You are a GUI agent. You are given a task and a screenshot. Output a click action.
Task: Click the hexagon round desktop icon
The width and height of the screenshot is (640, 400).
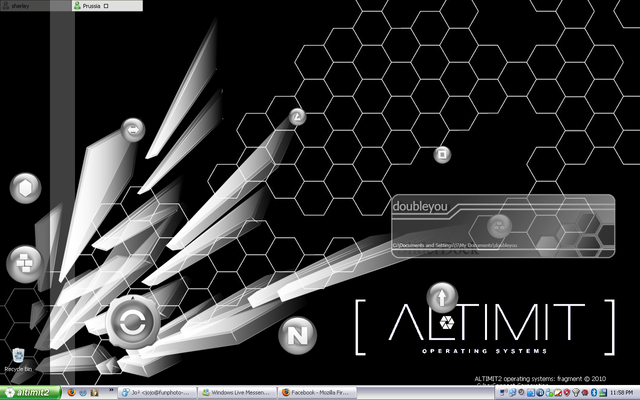coord(25,189)
